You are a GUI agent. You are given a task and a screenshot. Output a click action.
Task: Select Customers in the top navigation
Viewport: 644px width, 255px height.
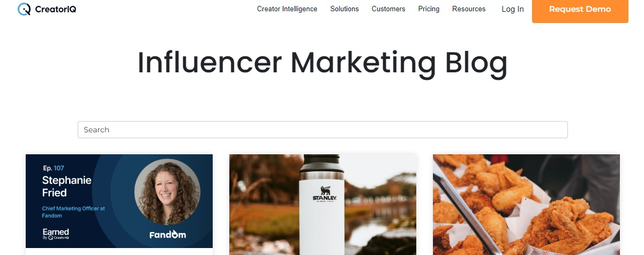click(388, 9)
